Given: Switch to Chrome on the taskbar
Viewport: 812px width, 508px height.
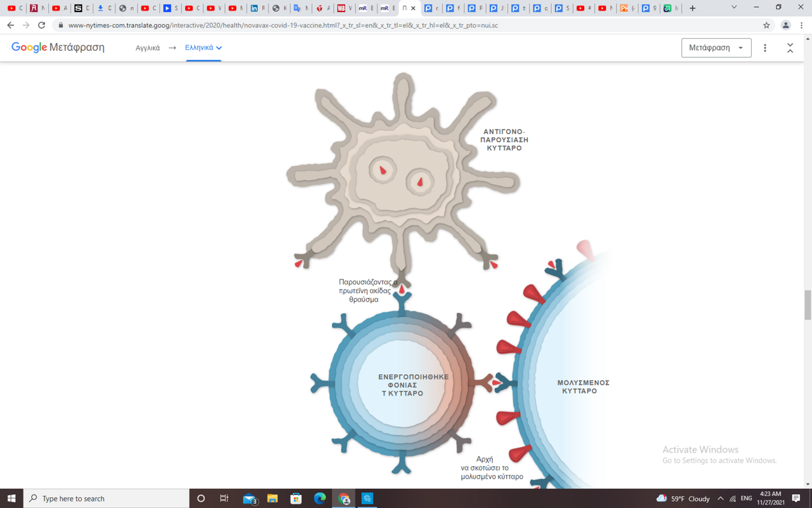Looking at the screenshot, I should click(343, 498).
